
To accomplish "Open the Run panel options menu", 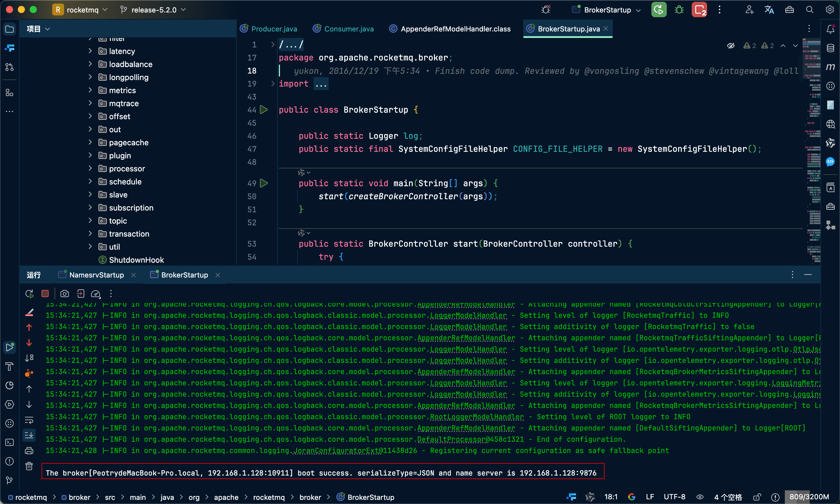I will (x=793, y=275).
